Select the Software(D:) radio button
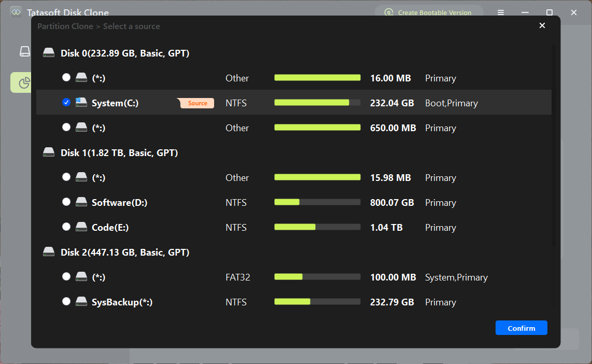The width and height of the screenshot is (592, 364). (66, 202)
